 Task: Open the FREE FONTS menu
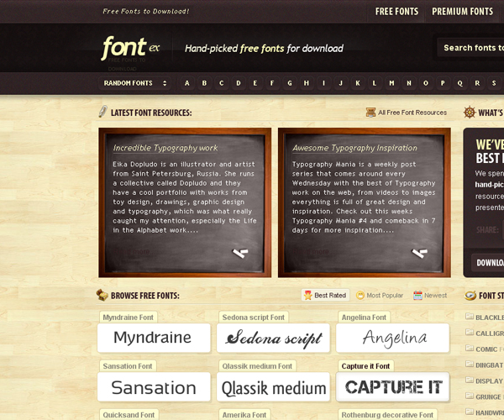(396, 12)
